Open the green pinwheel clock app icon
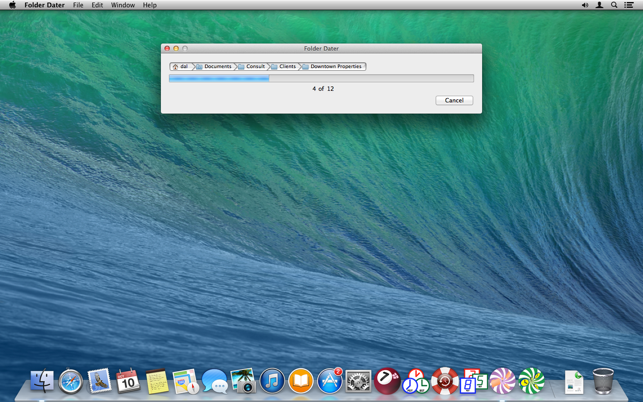The width and height of the screenshot is (643, 402). [531, 381]
